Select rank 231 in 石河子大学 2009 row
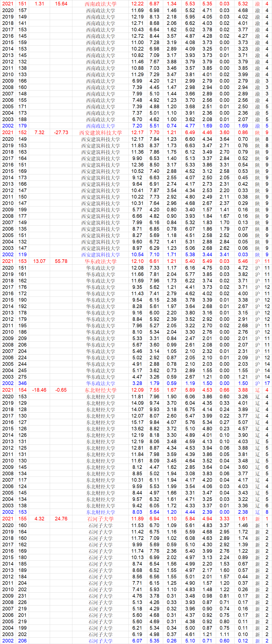Viewport: 272px width, 644px height. [22, 596]
